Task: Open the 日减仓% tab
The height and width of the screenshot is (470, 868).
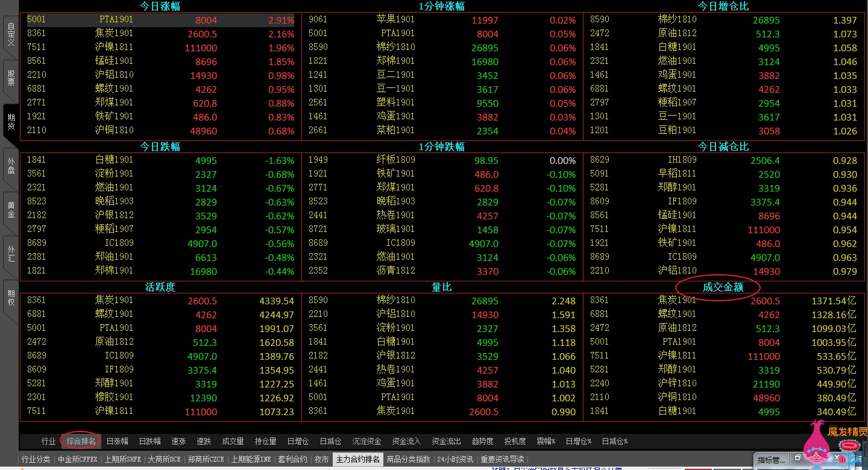Action: (615, 442)
